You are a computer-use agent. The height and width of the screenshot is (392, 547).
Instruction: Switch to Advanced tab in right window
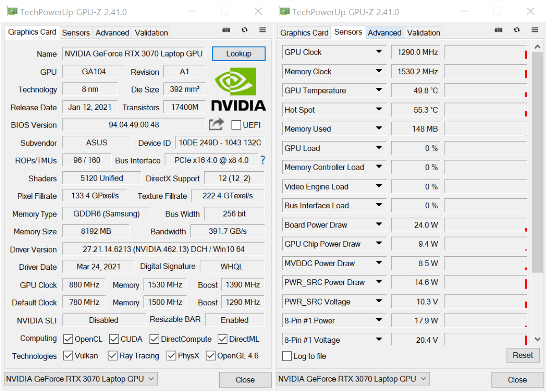(385, 33)
